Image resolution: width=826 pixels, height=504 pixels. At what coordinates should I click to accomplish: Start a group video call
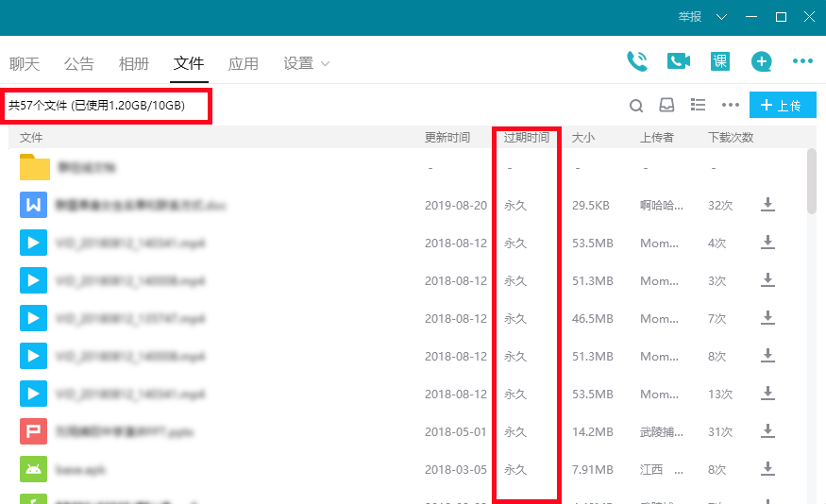click(678, 61)
